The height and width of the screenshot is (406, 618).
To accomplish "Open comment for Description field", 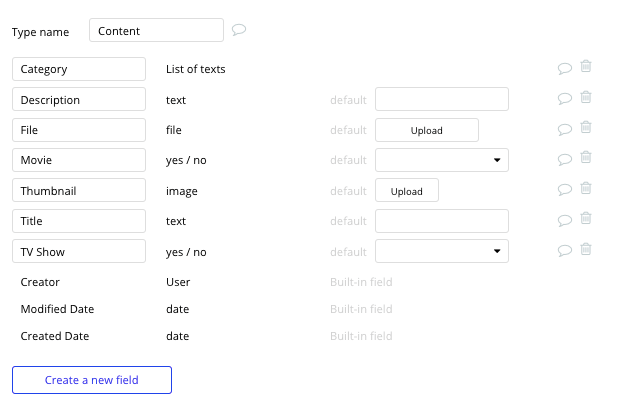I will point(565,98).
